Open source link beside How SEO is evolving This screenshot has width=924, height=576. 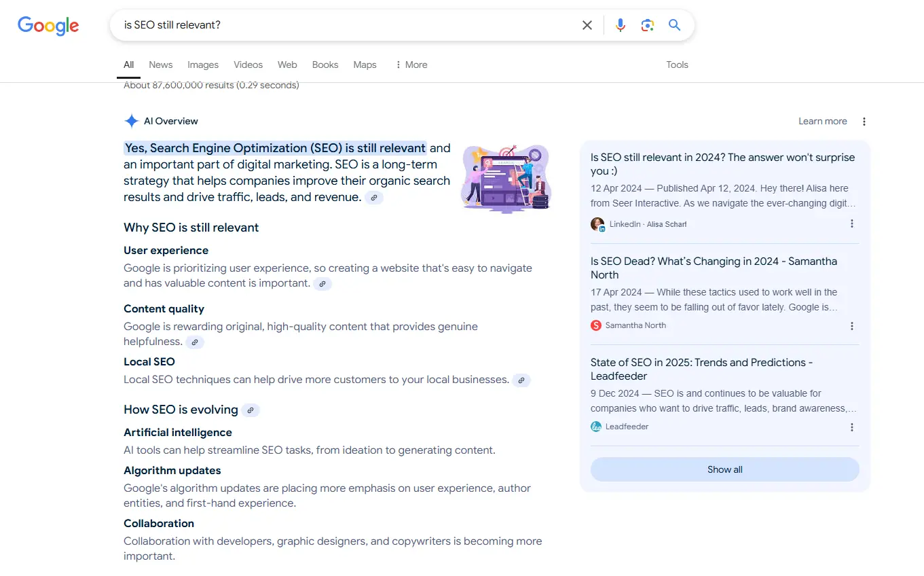tap(251, 410)
